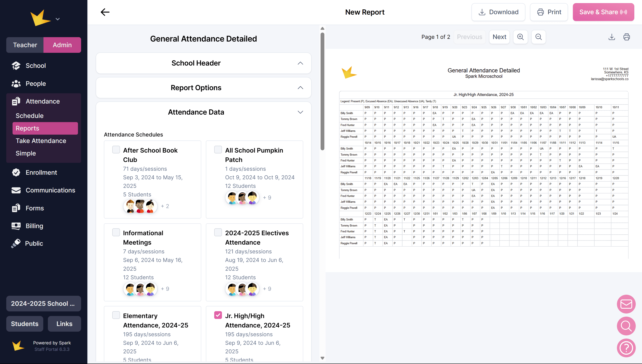The width and height of the screenshot is (642, 364).
Task: Check the After School Book Club schedule
Action: 116,150
